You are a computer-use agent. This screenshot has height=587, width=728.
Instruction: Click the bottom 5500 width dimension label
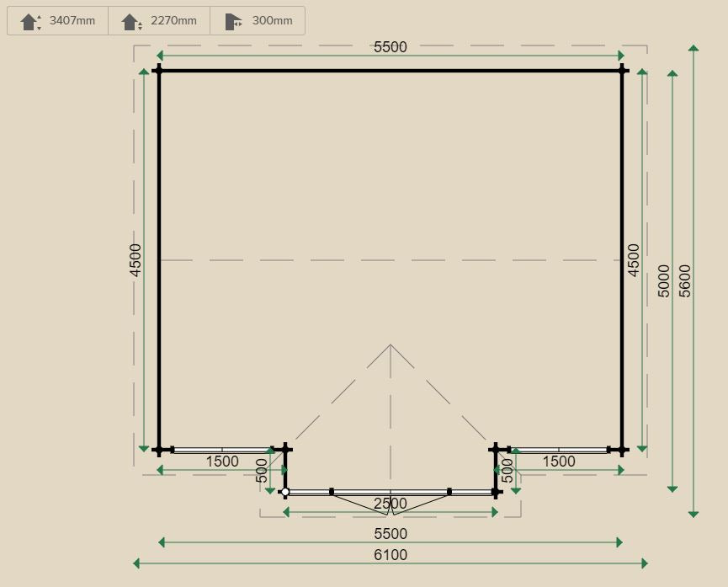[390, 534]
